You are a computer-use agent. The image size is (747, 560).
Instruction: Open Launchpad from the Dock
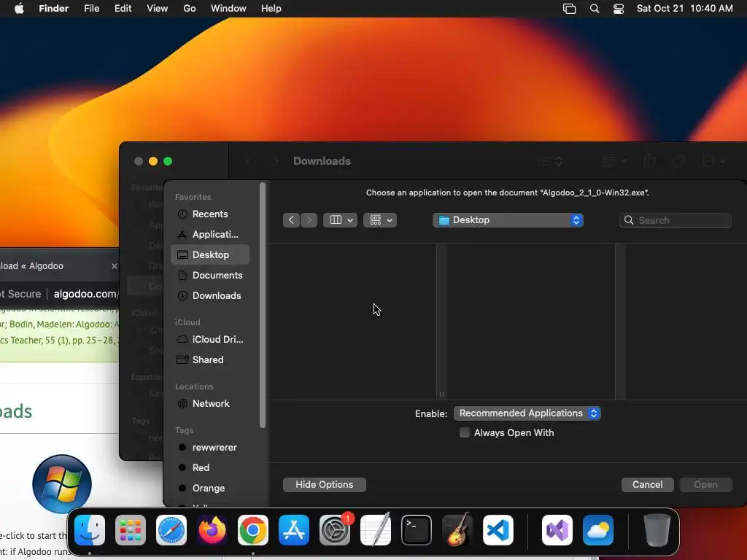(131, 530)
